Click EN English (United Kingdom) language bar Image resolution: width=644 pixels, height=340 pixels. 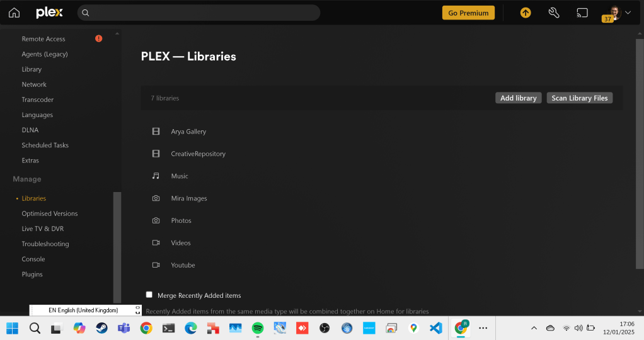86,310
